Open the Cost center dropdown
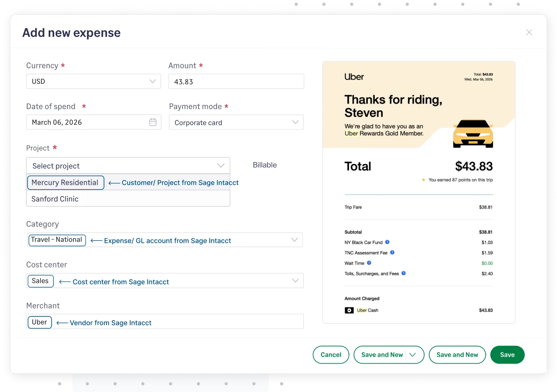The width and height of the screenshot is (557, 392). (295, 280)
